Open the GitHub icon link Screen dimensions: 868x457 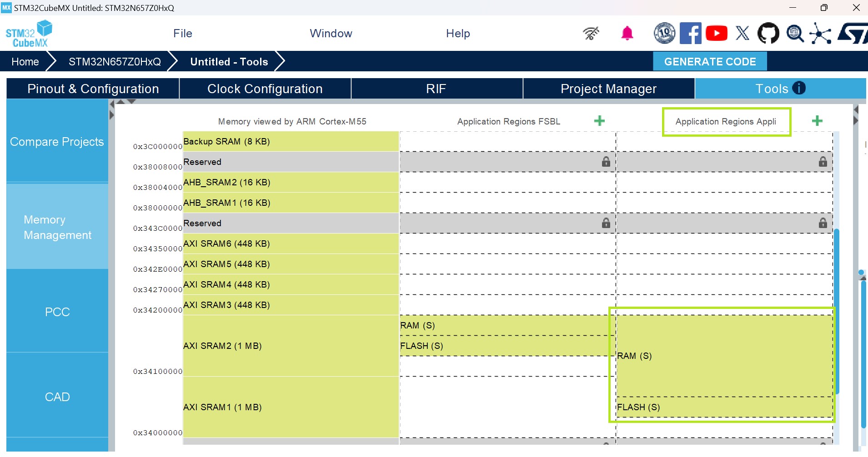click(768, 33)
